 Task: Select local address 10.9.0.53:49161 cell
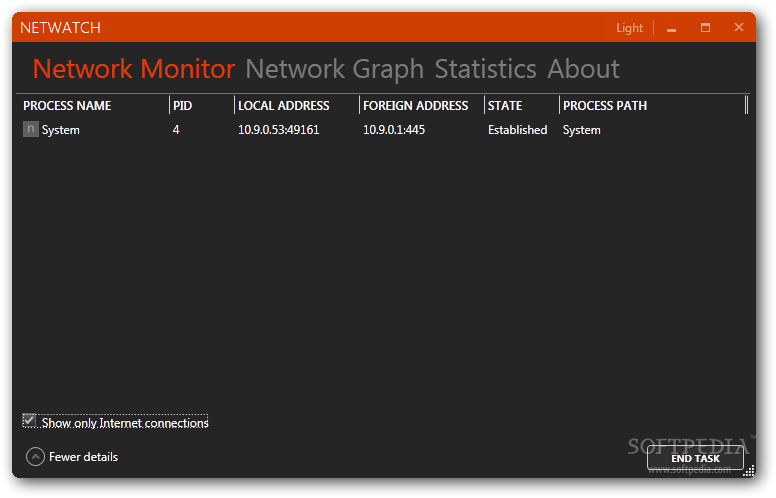pyautogui.click(x=279, y=130)
